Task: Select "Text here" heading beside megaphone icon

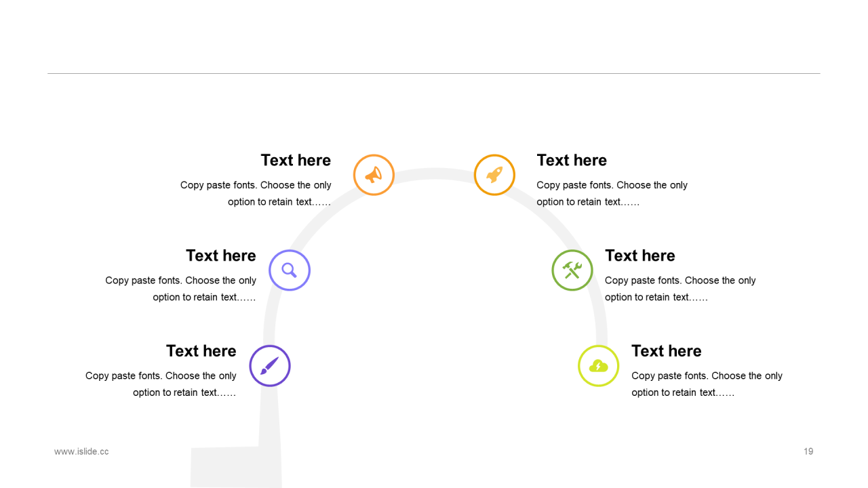Action: 296,160
